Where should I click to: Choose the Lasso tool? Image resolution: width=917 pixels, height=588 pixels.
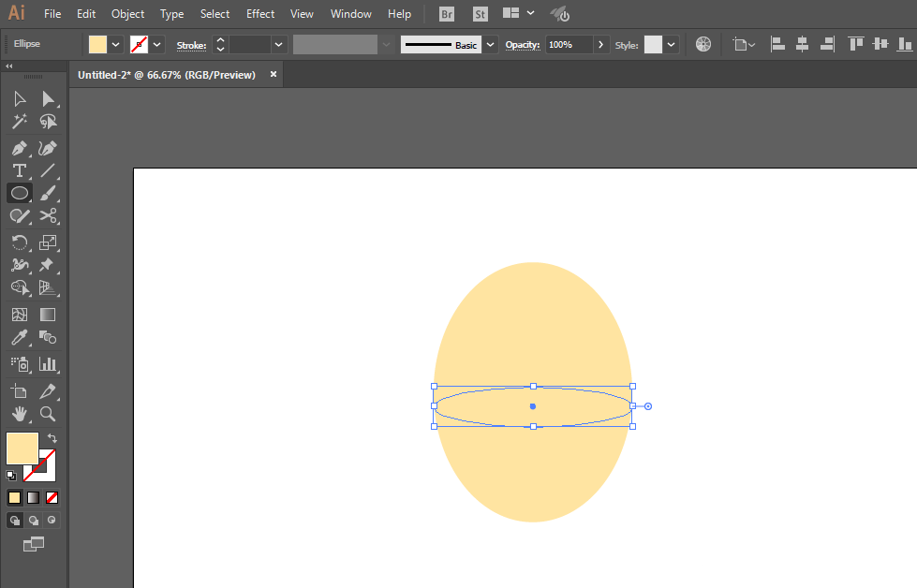pyautogui.click(x=48, y=122)
